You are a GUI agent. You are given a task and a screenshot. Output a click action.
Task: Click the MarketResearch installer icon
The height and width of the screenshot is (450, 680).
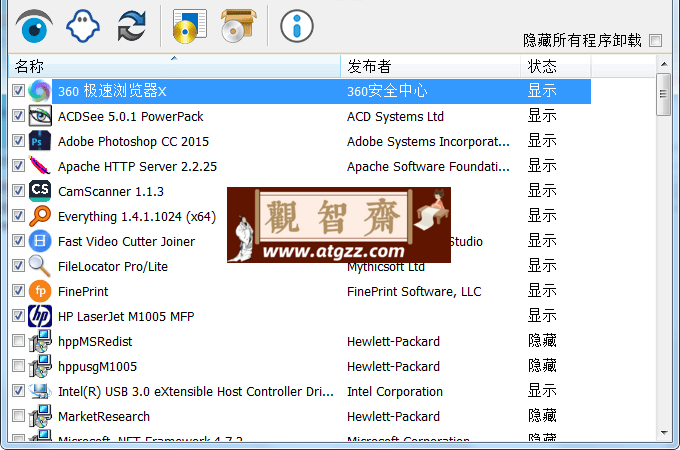pos(40,416)
